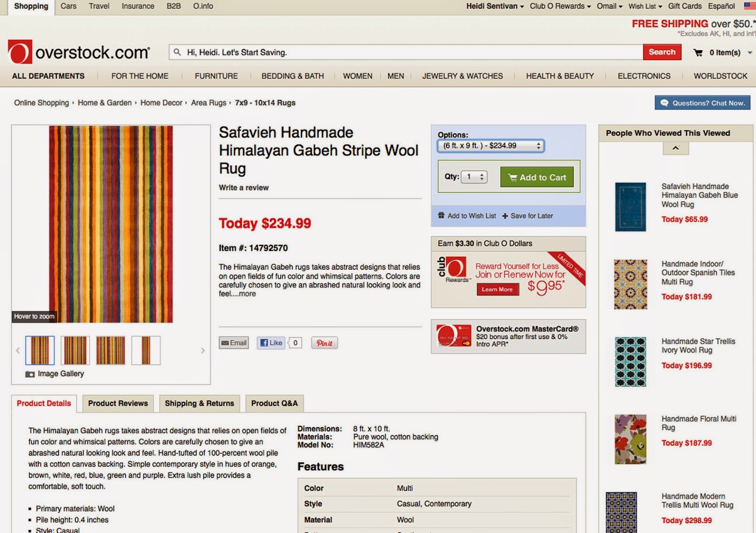Open the Insurance top tab
This screenshot has height=533, width=756.
click(x=138, y=6)
